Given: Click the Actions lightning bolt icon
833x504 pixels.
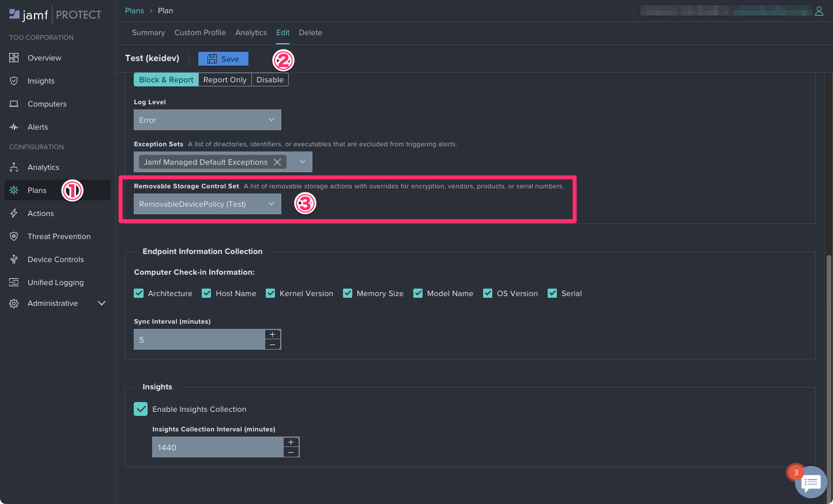Looking at the screenshot, I should [x=14, y=213].
